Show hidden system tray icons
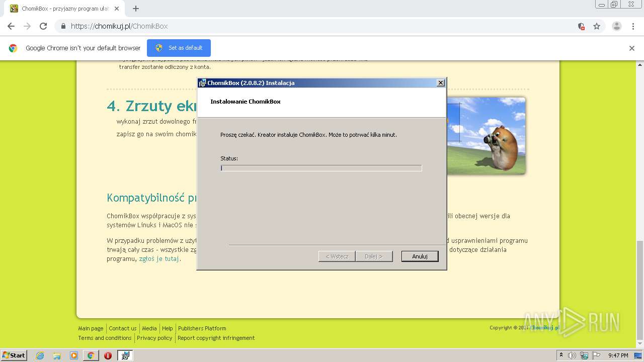Image resolution: width=644 pixels, height=362 pixels. click(561, 355)
